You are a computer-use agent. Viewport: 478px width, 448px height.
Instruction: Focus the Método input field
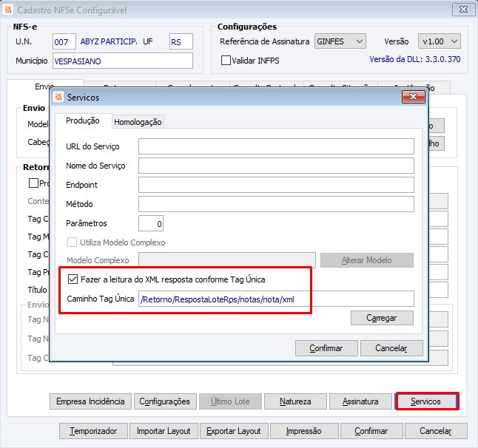(276, 204)
